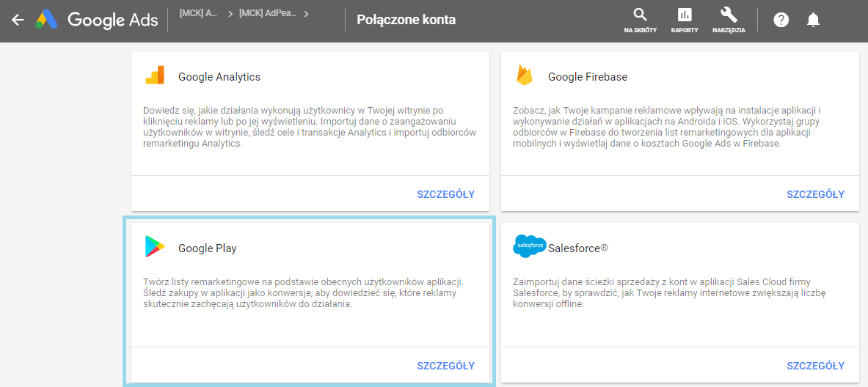Open Szczegóły for Google Play
868x387 pixels.
445,366
